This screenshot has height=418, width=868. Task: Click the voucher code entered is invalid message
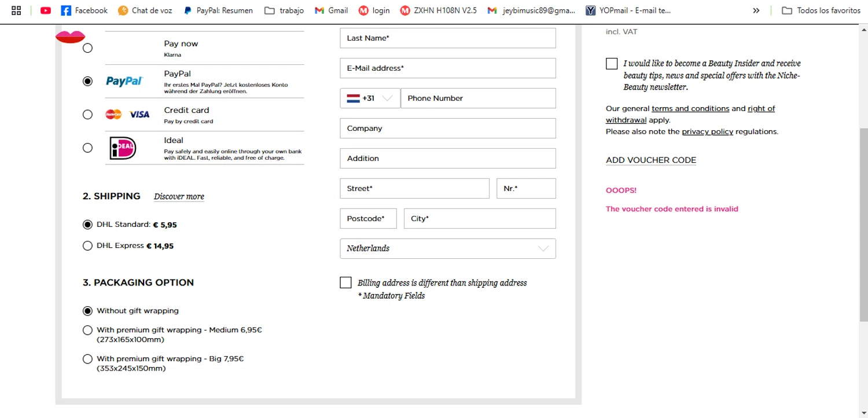click(x=672, y=209)
